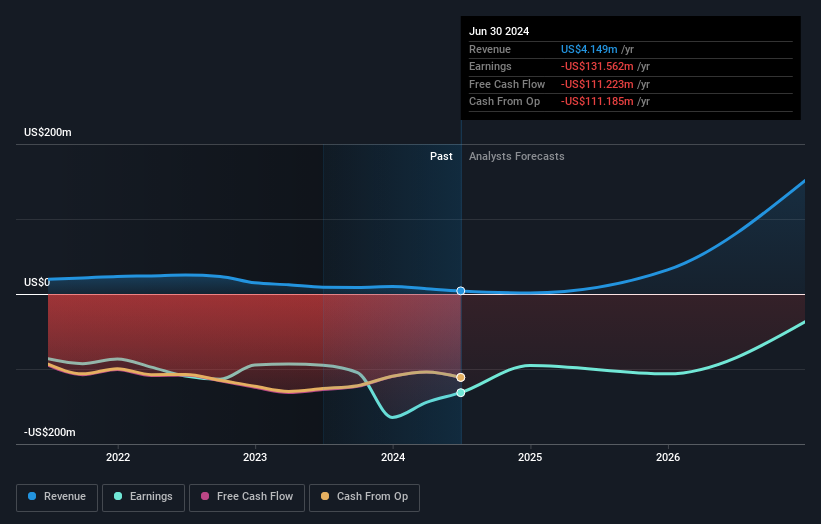Screen dimensions: 821x524
Task: Click the Free Cash Flow label in tooltip
Action: (507, 84)
